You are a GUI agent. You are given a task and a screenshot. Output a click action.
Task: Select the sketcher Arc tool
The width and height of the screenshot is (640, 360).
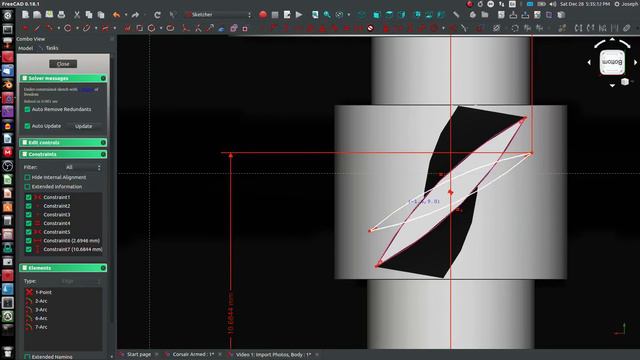(49, 28)
